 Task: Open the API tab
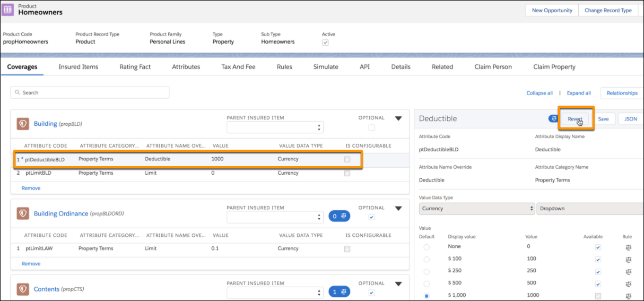[364, 67]
